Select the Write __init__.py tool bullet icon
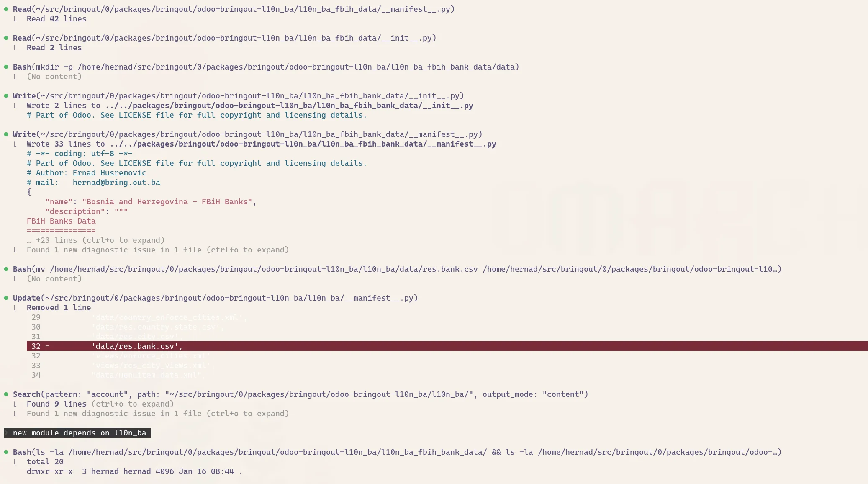 click(6, 95)
